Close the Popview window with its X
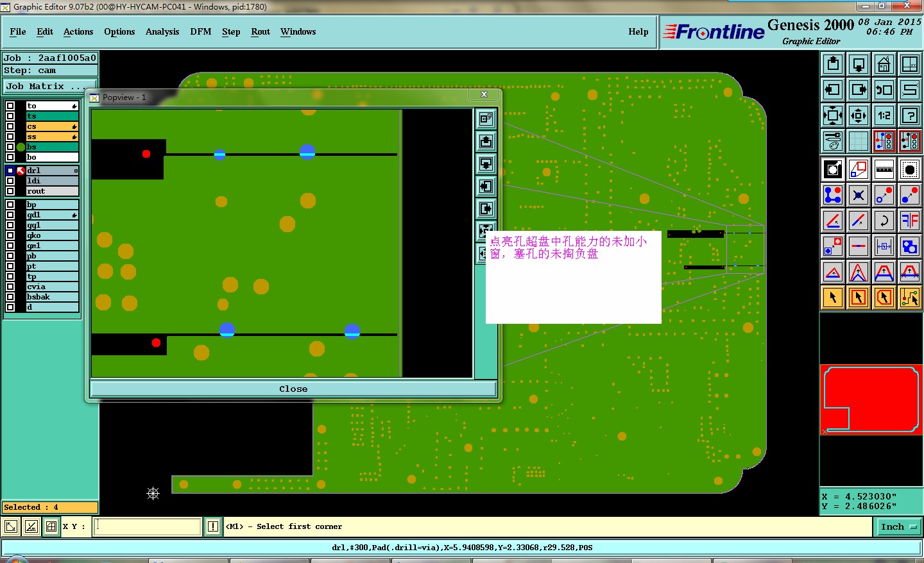 (x=484, y=94)
